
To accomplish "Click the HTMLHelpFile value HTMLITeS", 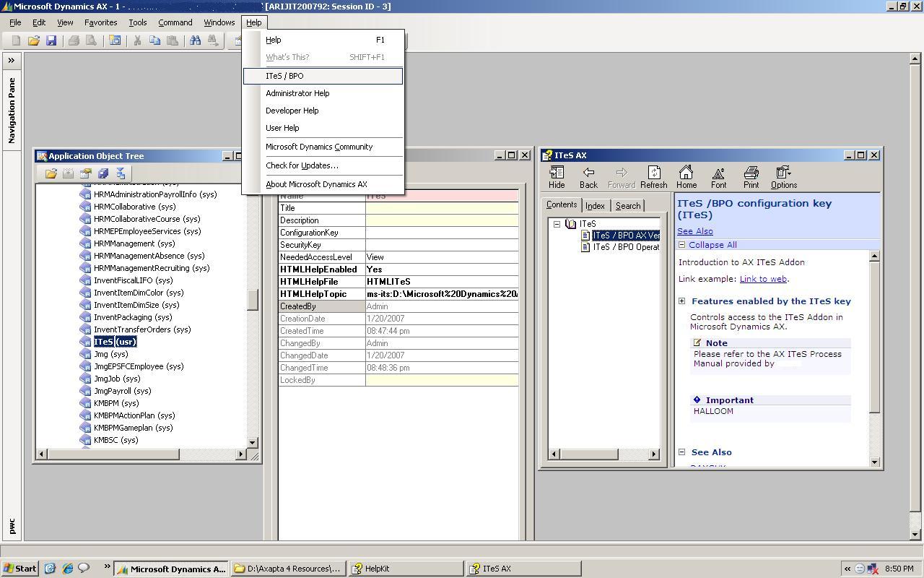I will click(442, 282).
